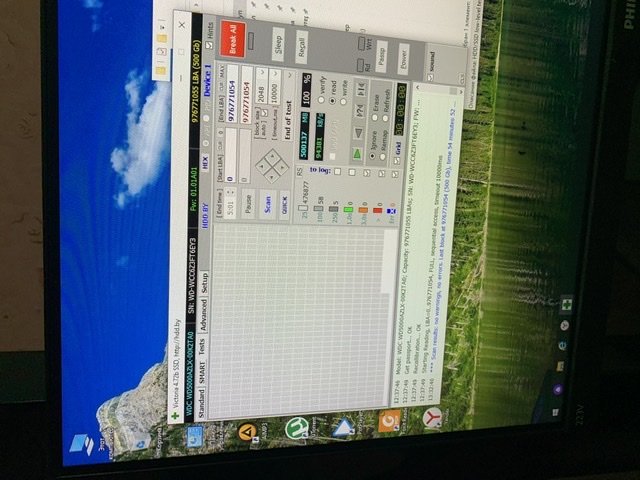640x480 pixels.
Task: Click the Start LBA input field
Action: point(230,155)
